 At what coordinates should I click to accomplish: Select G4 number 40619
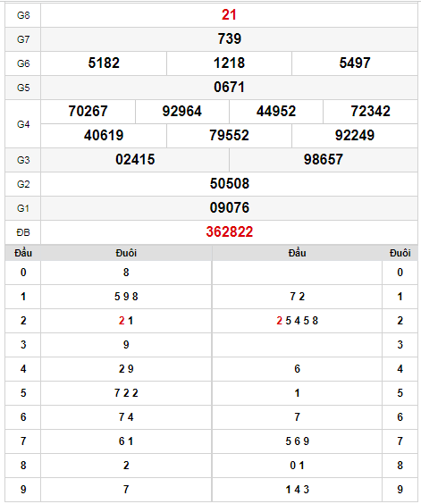pos(104,135)
